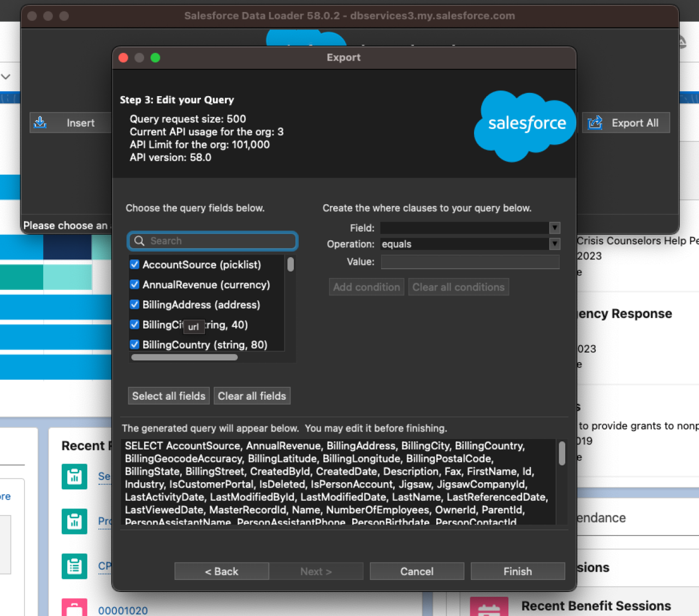Click the teal chart bar segment

22,277
